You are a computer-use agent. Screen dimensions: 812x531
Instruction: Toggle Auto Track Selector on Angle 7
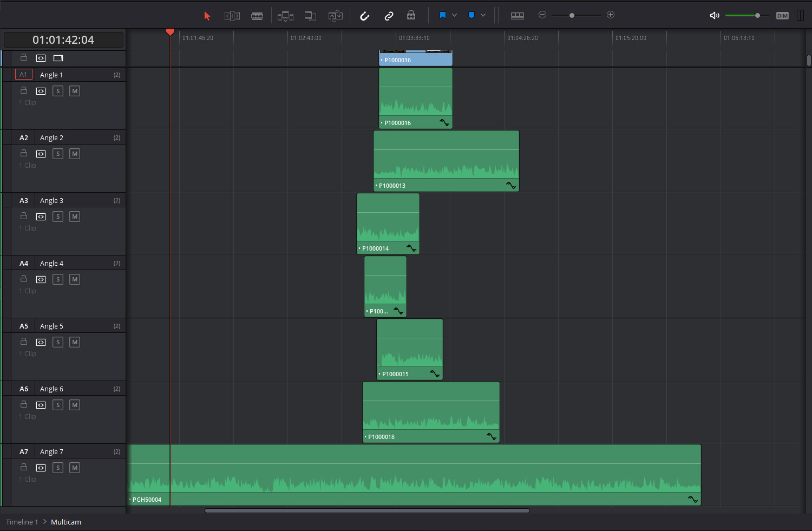click(x=41, y=468)
